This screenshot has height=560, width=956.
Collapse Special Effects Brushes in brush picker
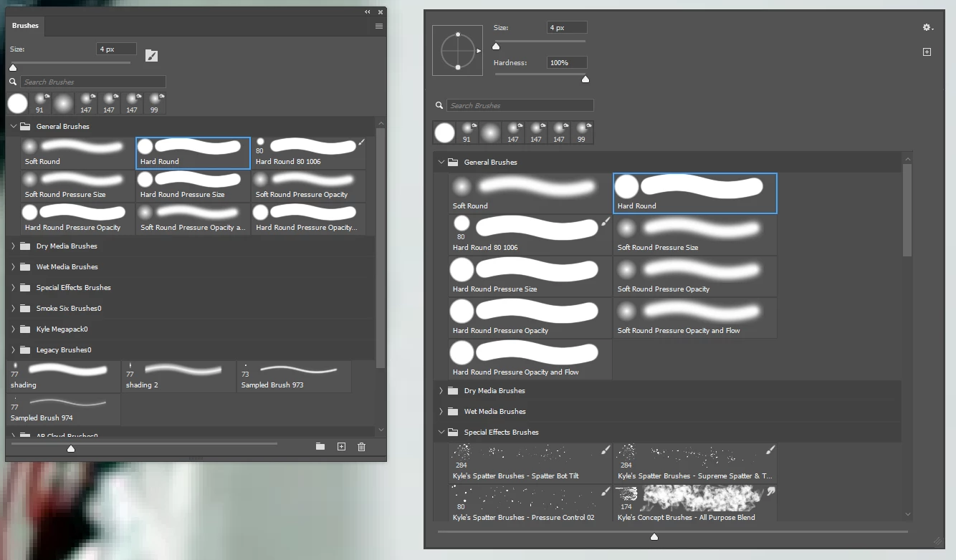441,432
